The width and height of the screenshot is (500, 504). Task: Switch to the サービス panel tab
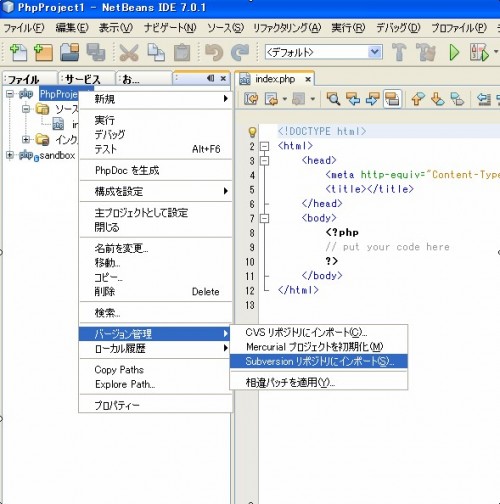(x=87, y=79)
